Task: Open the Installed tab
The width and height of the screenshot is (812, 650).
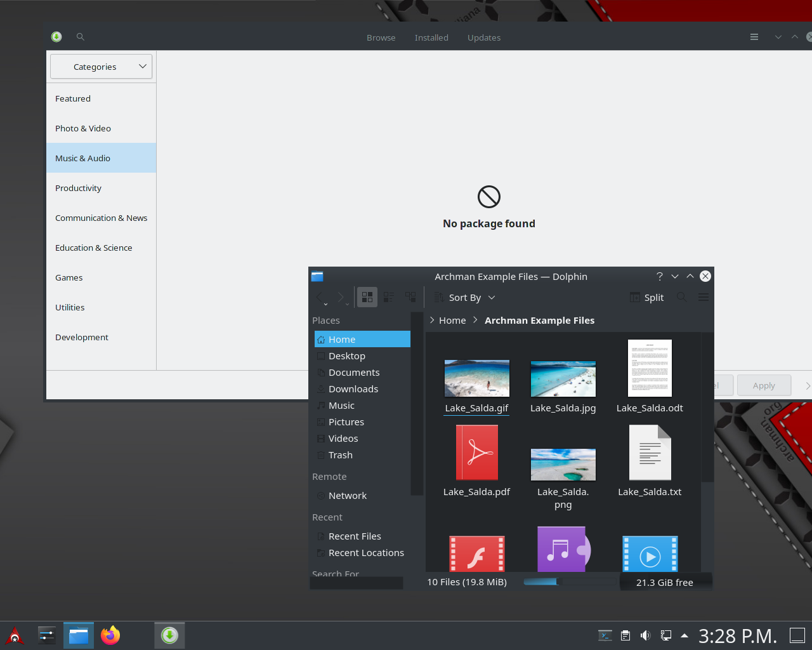Action: pos(431,37)
